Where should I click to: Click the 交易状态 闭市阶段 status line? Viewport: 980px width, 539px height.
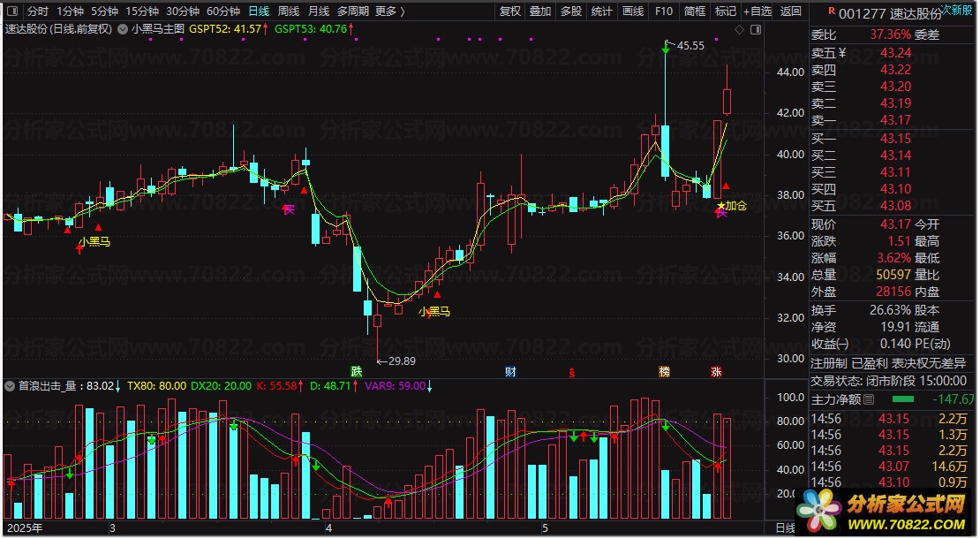[x=889, y=380]
